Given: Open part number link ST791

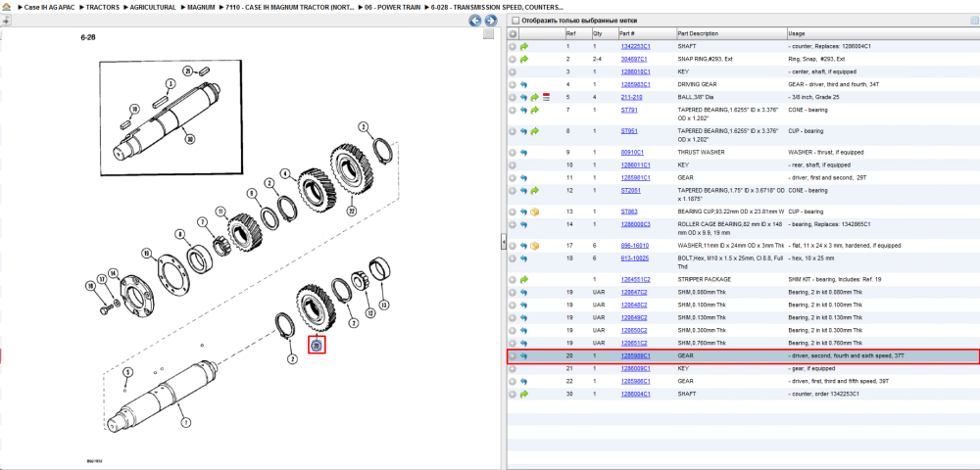Looking at the screenshot, I should coord(629,110).
